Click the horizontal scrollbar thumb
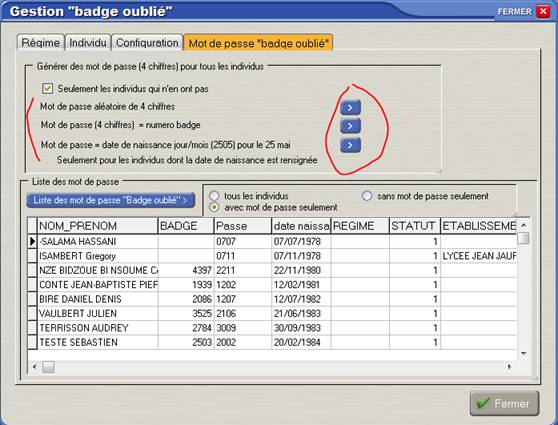The width and height of the screenshot is (558, 425). 48,367
